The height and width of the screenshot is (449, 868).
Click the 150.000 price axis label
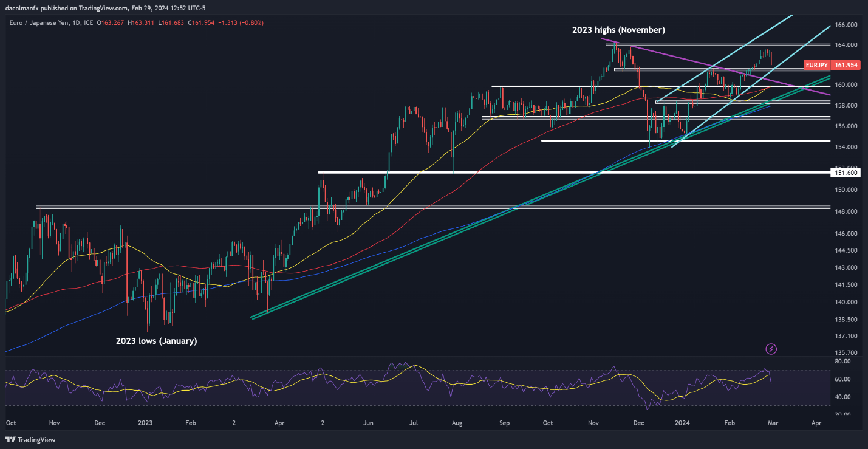click(846, 190)
